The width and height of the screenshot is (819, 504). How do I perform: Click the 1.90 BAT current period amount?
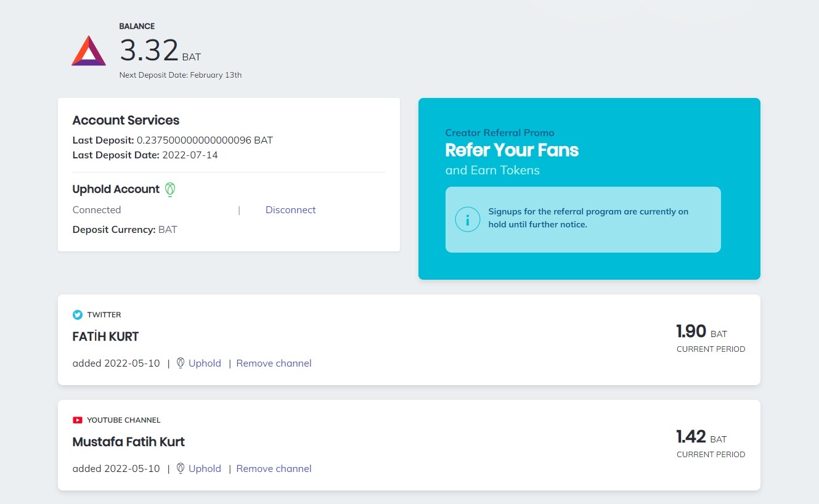(691, 331)
